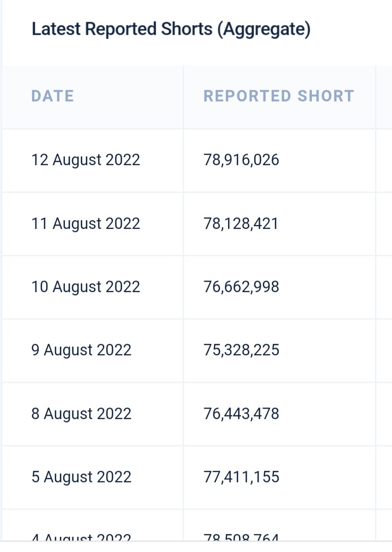The width and height of the screenshot is (392, 552).
Task: Click the DATE column header
Action: click(53, 96)
